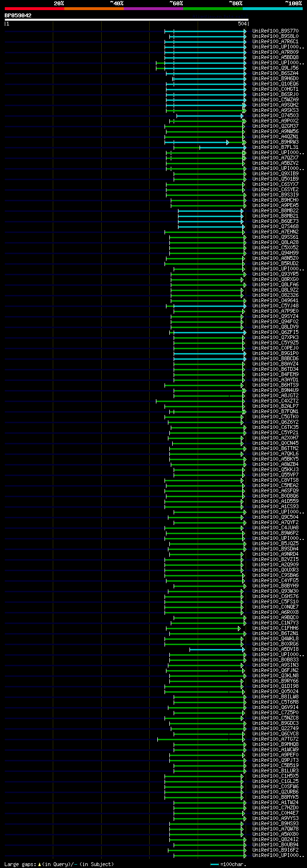
Task: Select the UniRef100_Q9XIB9 label
Action: [x=276, y=173]
